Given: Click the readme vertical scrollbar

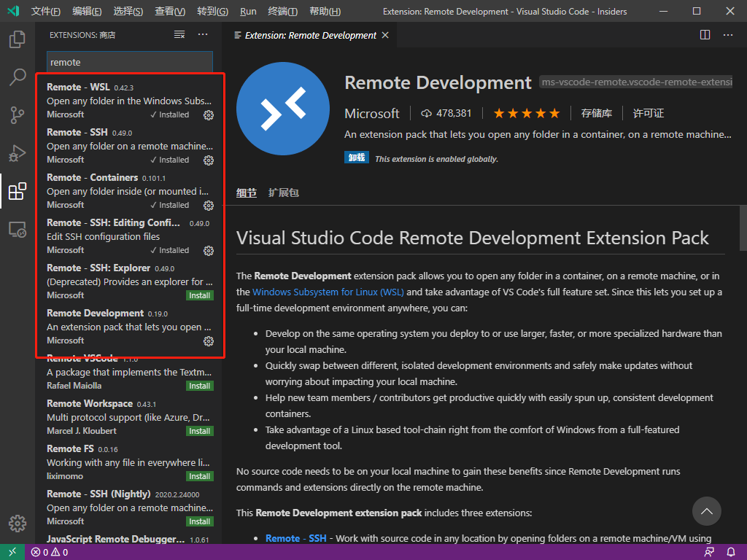Looking at the screenshot, I should pos(743,228).
